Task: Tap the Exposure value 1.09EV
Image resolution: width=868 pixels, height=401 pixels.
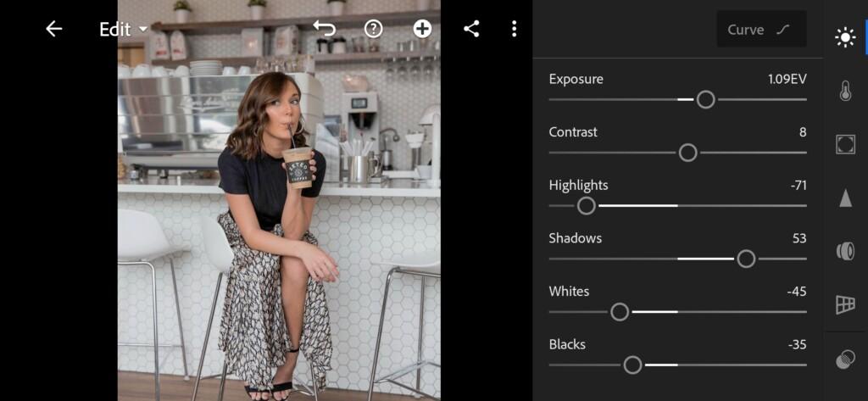Action: pos(787,79)
